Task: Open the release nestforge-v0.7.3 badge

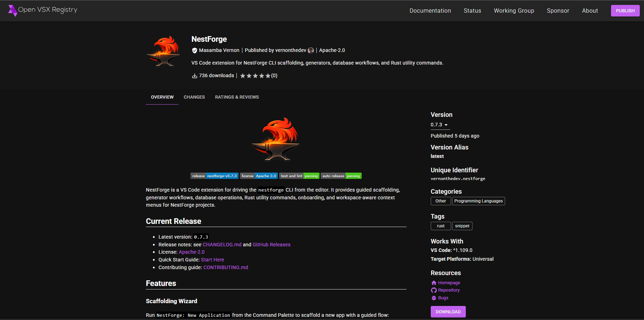Action: coord(214,176)
